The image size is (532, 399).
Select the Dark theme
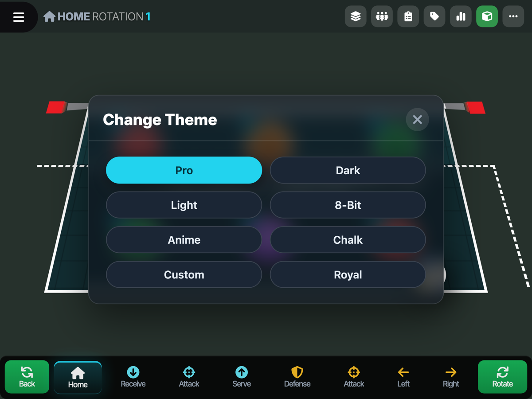tap(348, 170)
